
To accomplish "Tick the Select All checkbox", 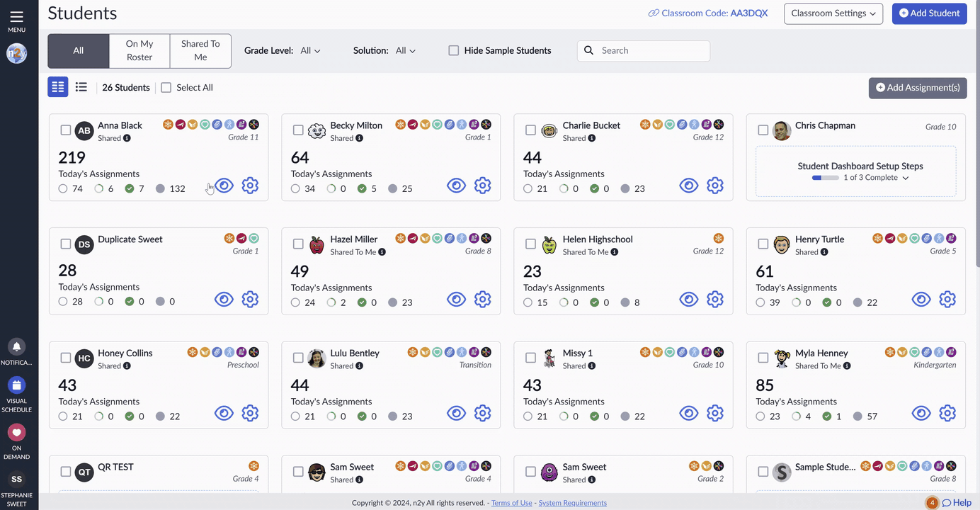I will (166, 88).
